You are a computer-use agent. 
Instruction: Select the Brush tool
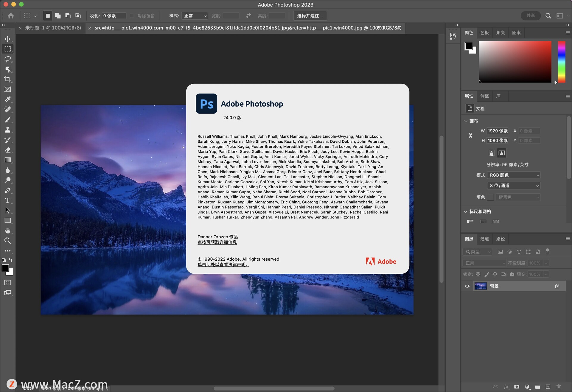8,120
